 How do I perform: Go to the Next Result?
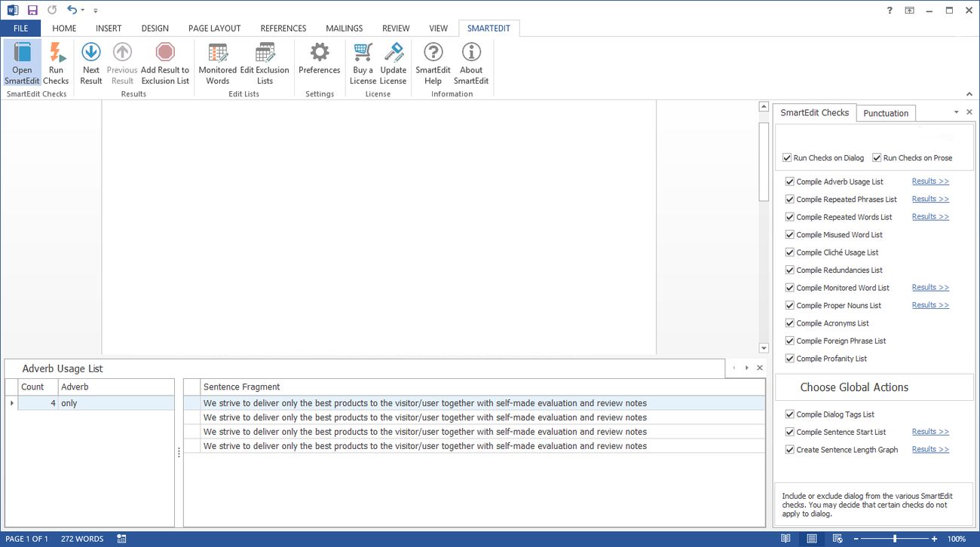tap(91, 64)
